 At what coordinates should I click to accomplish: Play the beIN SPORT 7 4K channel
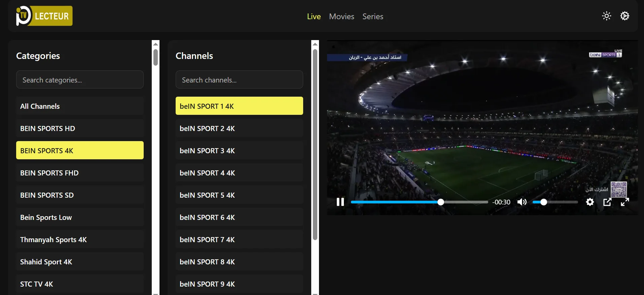239,239
